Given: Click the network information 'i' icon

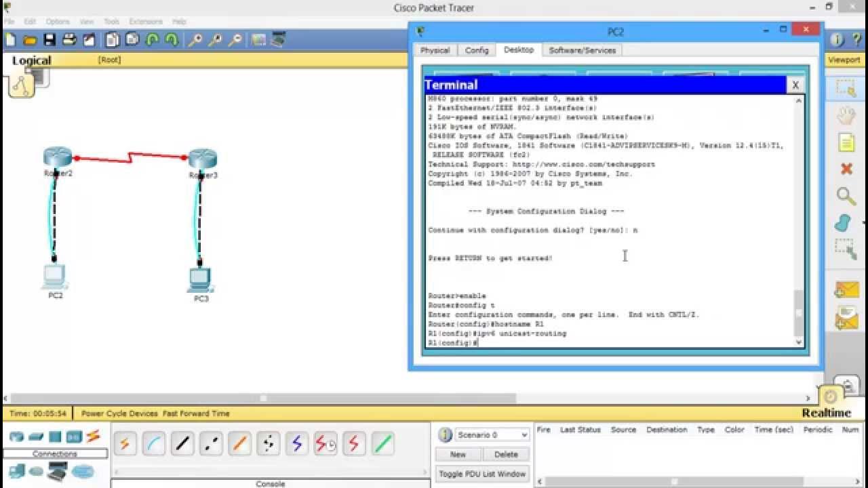Looking at the screenshot, I should point(837,39).
